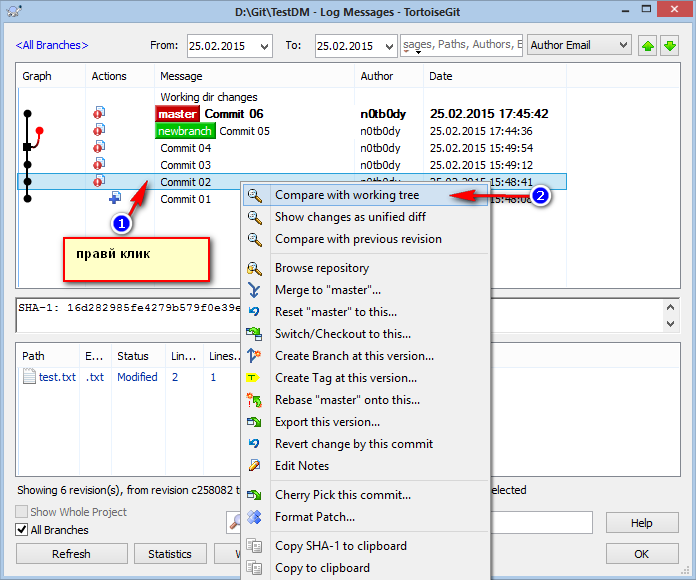Open the From date dropdown
Screen dimensions: 696x580
(x=264, y=46)
